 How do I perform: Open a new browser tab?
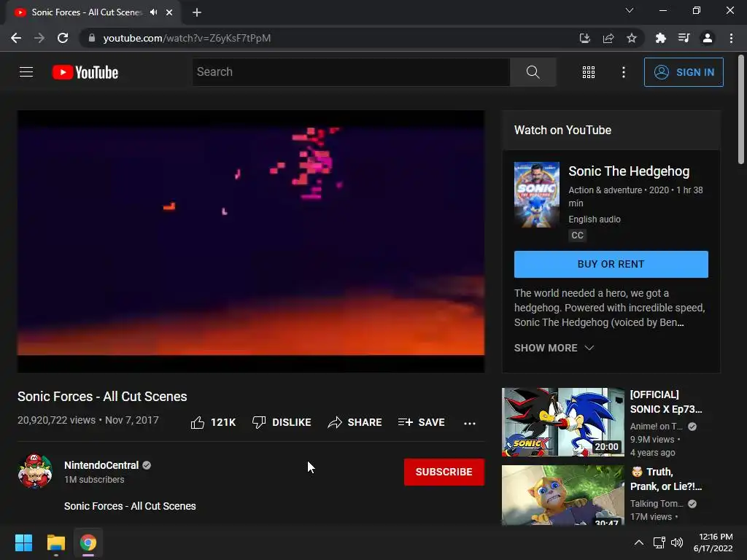(197, 12)
